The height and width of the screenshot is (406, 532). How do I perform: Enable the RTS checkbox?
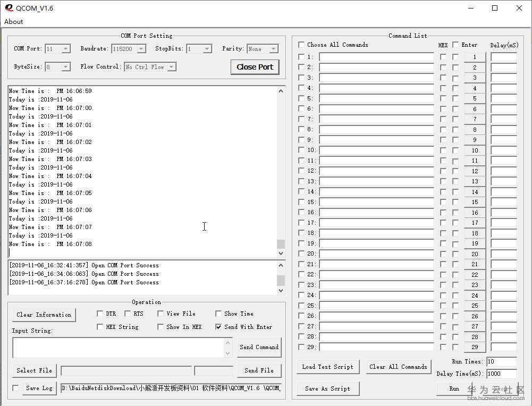coord(128,314)
